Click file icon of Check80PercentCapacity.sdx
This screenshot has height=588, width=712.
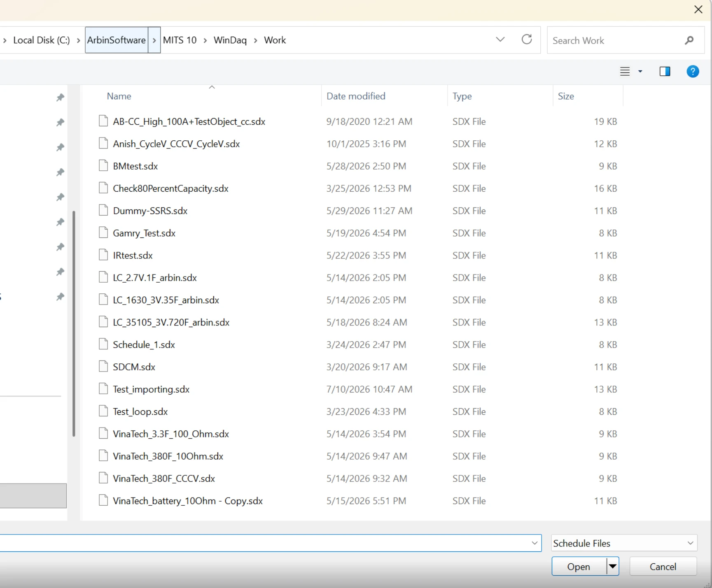coord(103,188)
